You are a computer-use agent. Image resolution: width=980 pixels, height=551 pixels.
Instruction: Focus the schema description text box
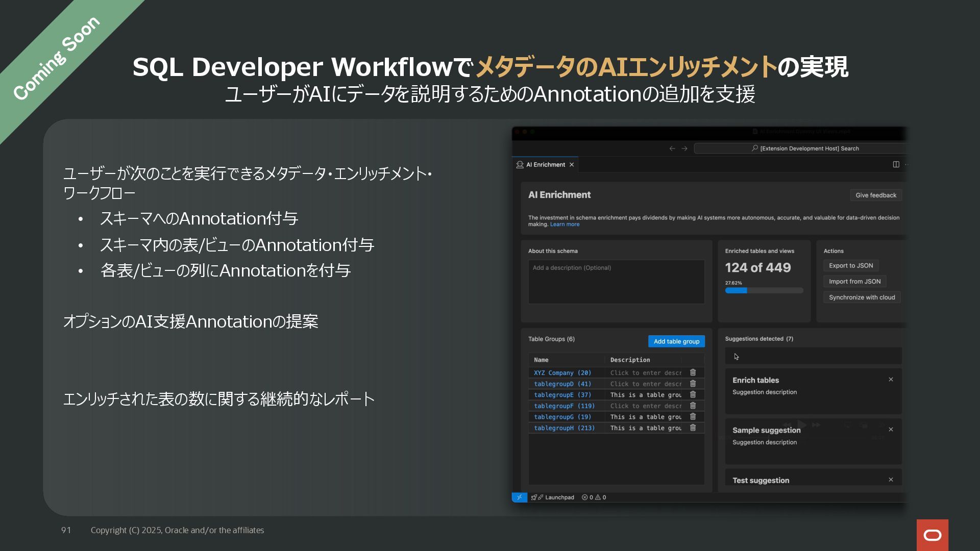[x=616, y=282]
